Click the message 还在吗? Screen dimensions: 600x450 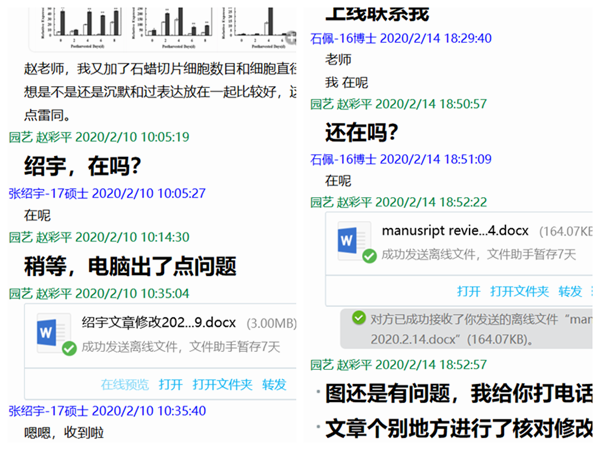[362, 131]
